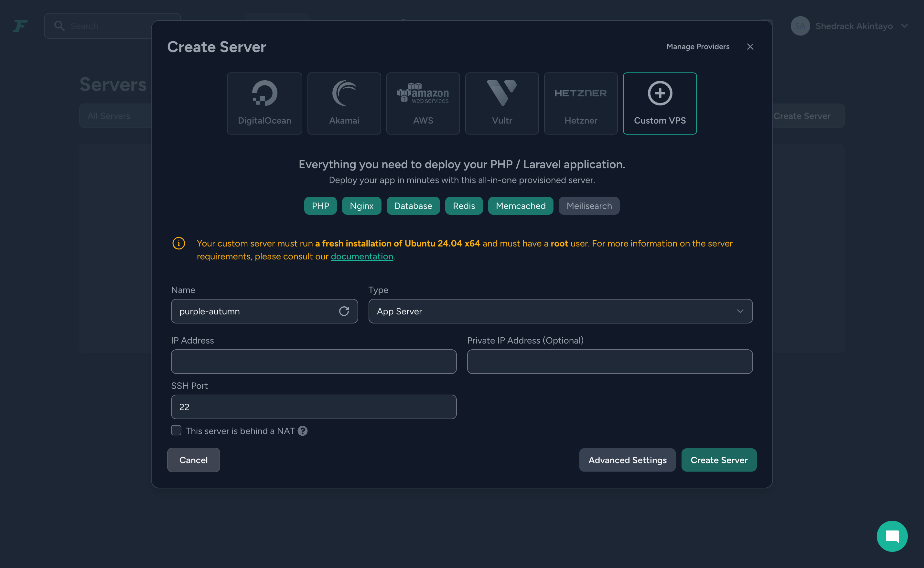Toggle the Meilisearch service
Image resolution: width=924 pixels, height=568 pixels.
point(589,205)
